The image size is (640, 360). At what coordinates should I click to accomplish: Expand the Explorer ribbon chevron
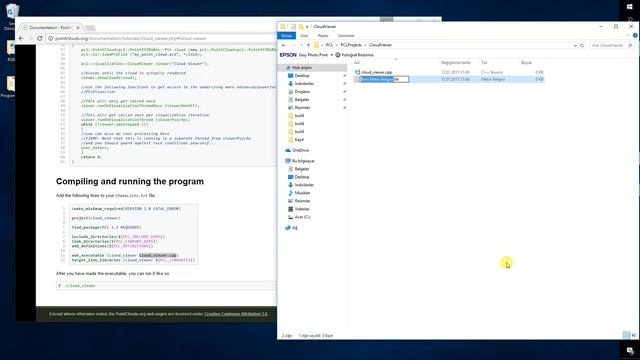(x=628, y=36)
